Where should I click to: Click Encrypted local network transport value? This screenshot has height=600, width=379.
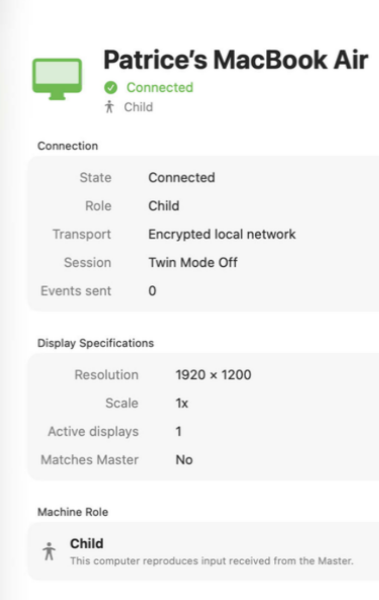click(x=222, y=234)
